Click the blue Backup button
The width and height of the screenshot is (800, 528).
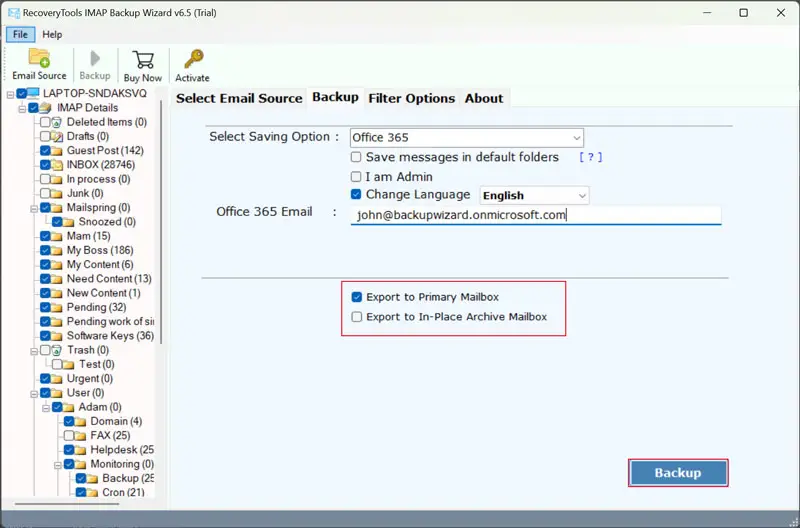[677, 473]
